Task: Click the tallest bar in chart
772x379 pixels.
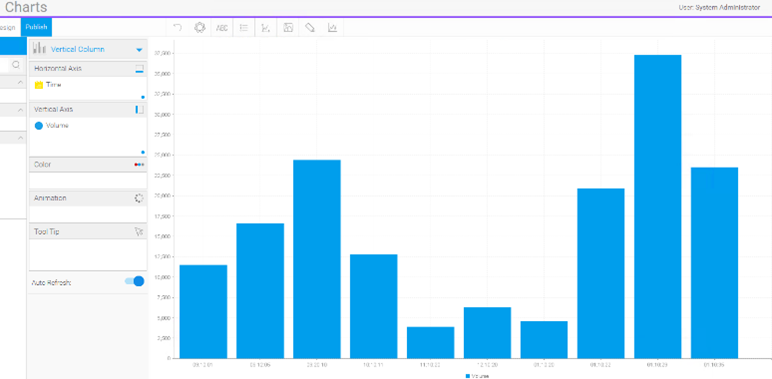Action: point(657,206)
